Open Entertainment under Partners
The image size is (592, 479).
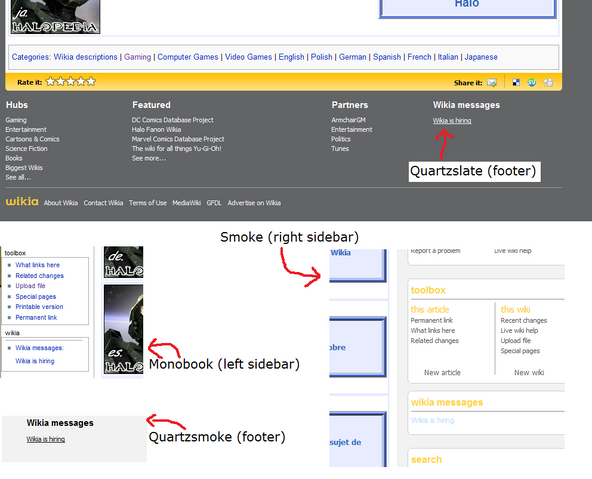point(352,129)
